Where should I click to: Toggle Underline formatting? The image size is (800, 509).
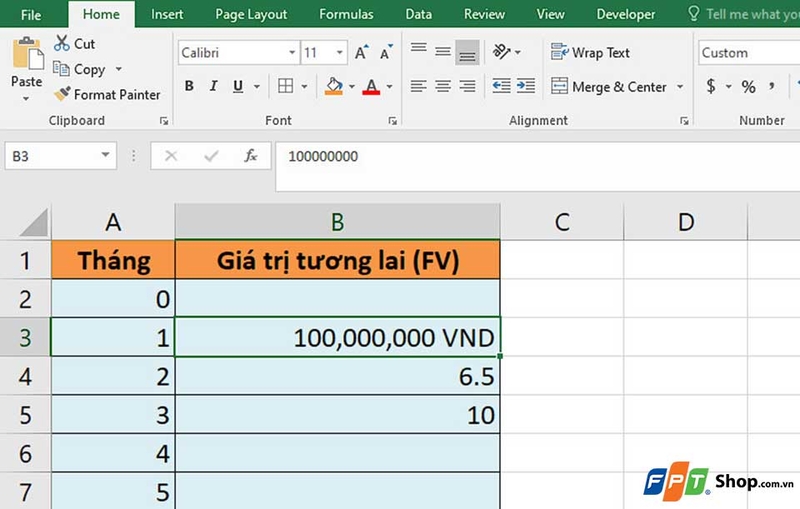pyautogui.click(x=238, y=86)
